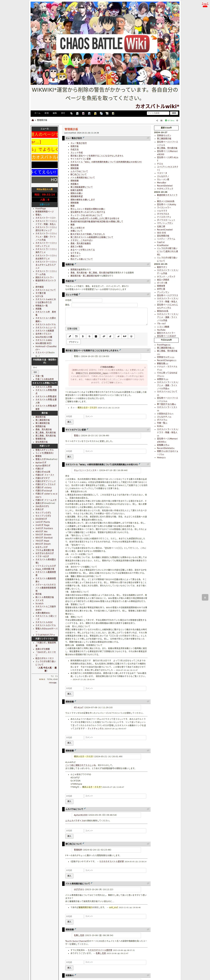210x980 pixels.
Task: Click the 挿入 button under サイトのアイコン変更
Action: point(69,457)
